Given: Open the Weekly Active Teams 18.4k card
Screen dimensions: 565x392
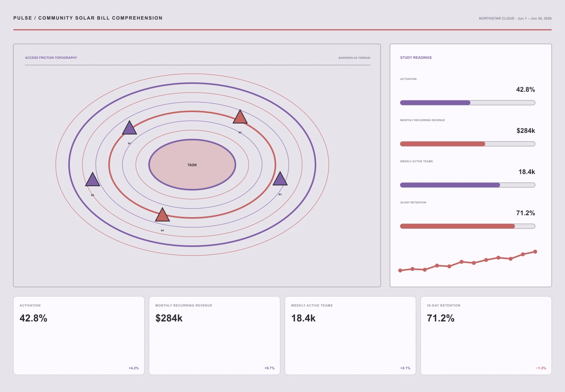Looking at the screenshot, I should point(350,336).
